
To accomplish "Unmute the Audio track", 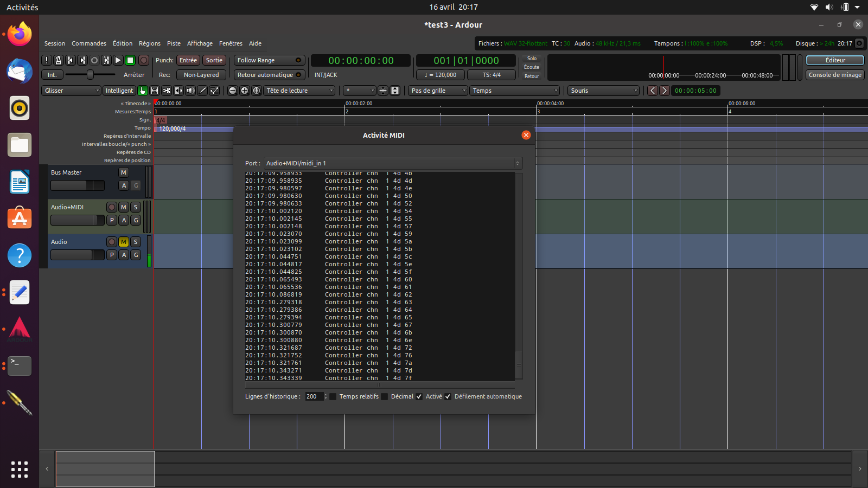I will click(124, 242).
